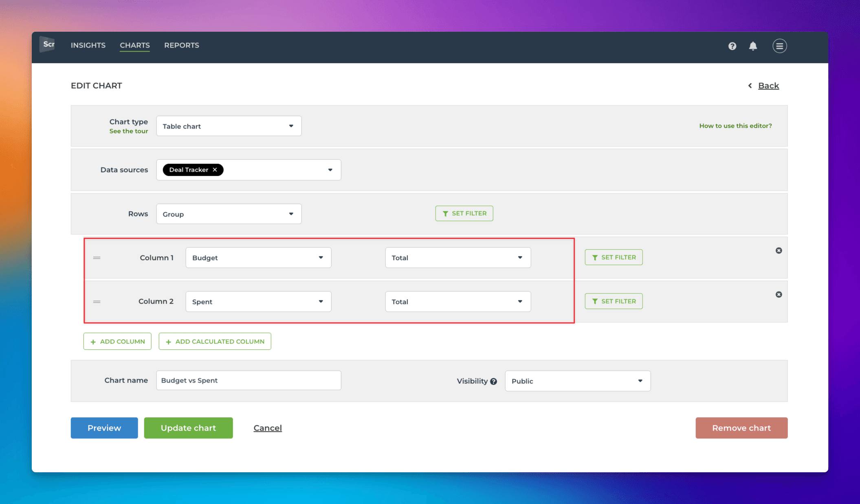Follow the Back link

[768, 85]
